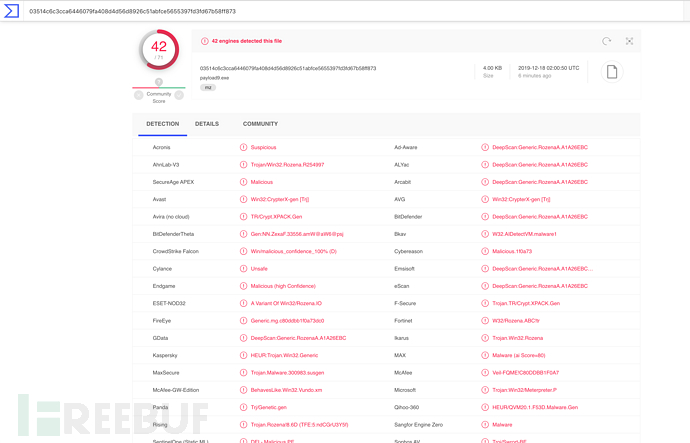Screen dimensions: 690x443
Task: Click 'Trojan.Win32.Rozena' Ikarus result
Action: [x=518, y=338]
